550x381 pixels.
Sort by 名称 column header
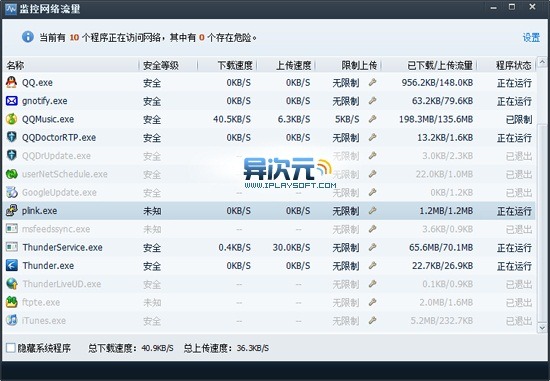[15, 65]
